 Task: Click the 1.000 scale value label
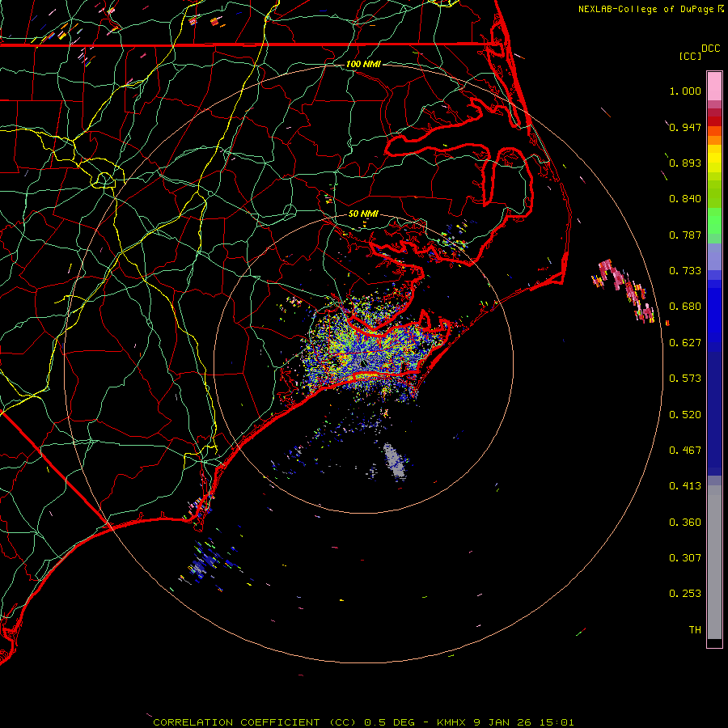tap(684, 91)
